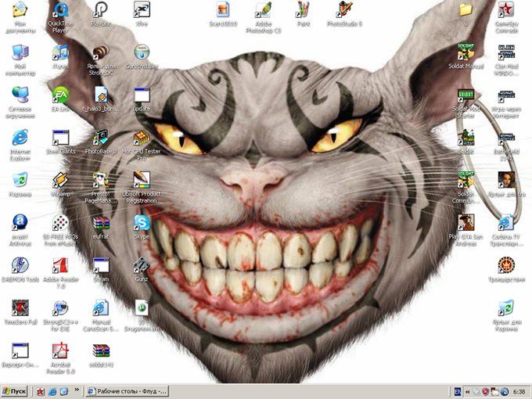
Task: Launch Steam desktop shortcut
Action: tap(101, 266)
